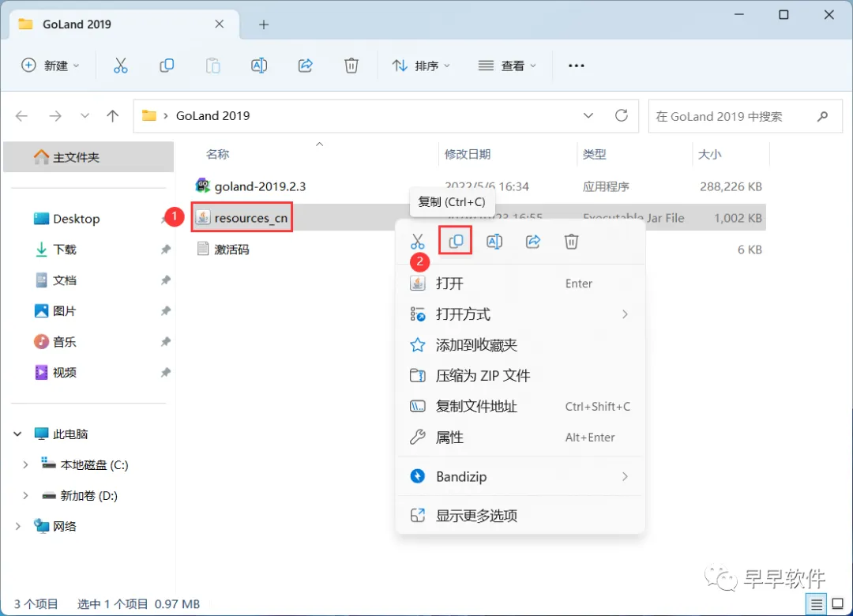This screenshot has height=616, width=853.
Task: Click the toolbar Delete trash icon
Action: [351, 66]
